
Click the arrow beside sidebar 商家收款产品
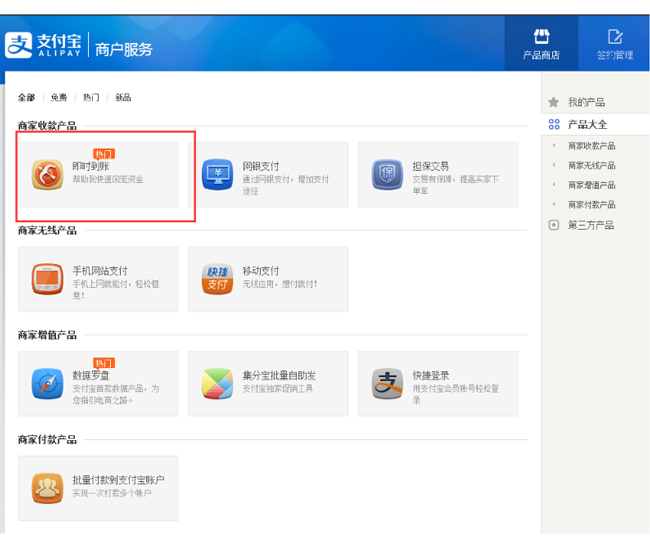coord(554,145)
